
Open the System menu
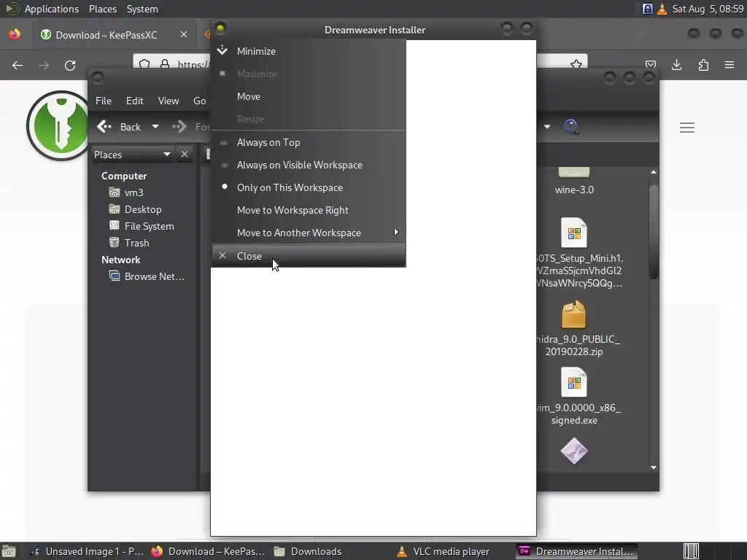(x=142, y=9)
